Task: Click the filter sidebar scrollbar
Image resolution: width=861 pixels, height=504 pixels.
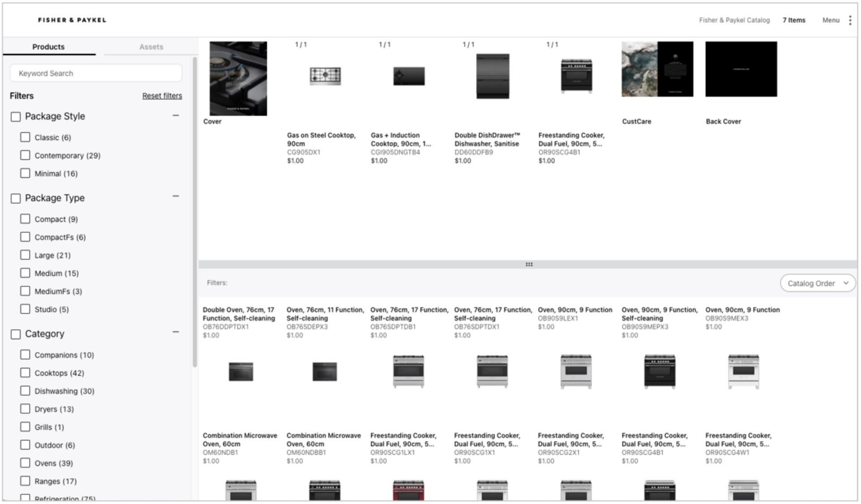Action: click(195, 212)
